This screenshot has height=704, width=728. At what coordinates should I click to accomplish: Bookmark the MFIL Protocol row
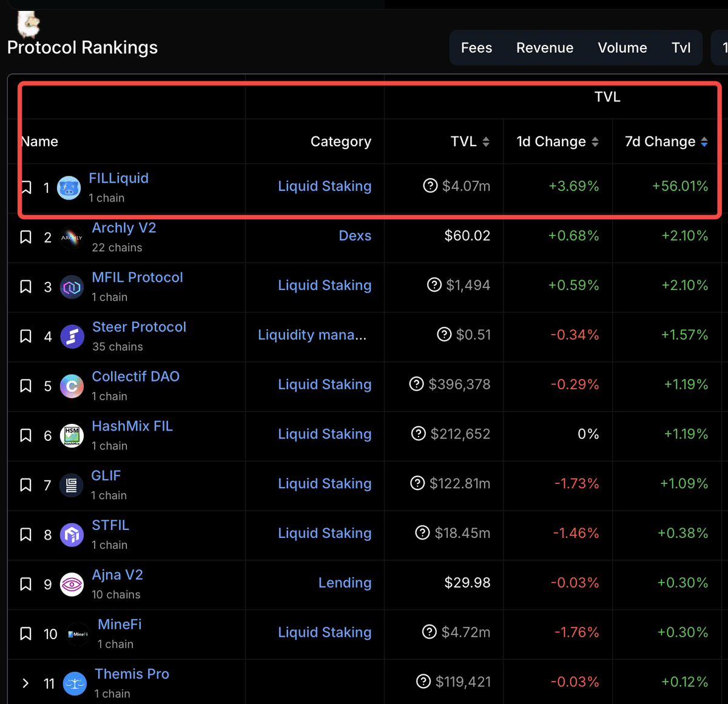click(x=25, y=287)
